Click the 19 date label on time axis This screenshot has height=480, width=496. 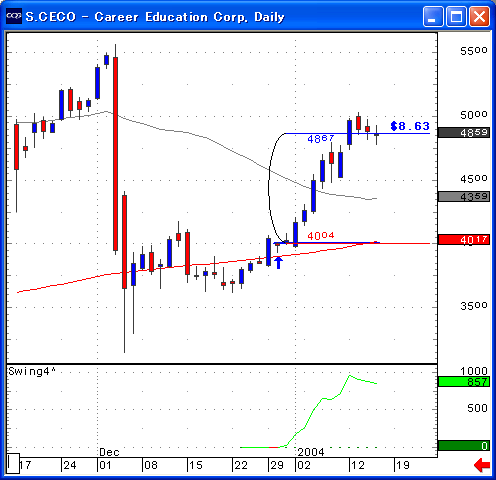click(403, 465)
